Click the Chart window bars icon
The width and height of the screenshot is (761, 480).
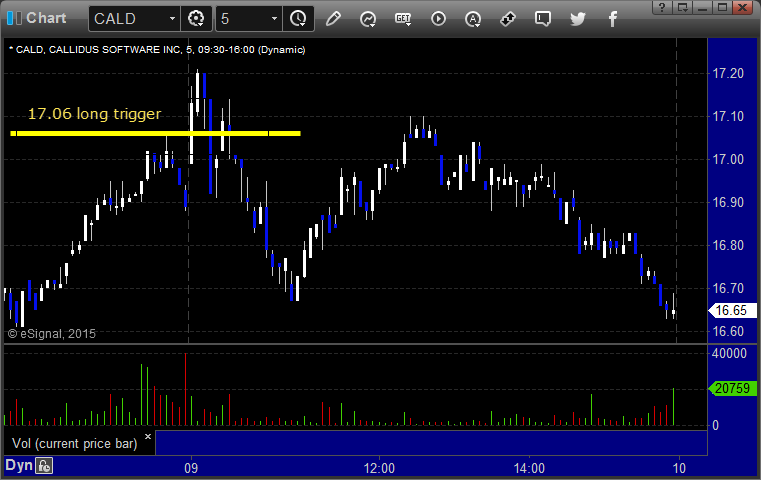[14, 18]
